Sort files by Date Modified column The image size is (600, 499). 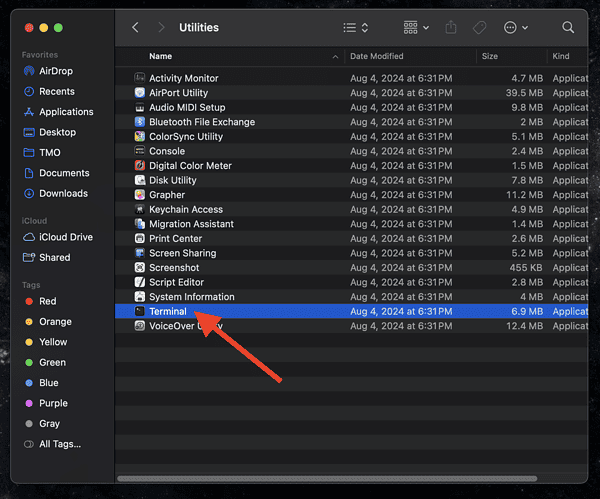coord(377,56)
